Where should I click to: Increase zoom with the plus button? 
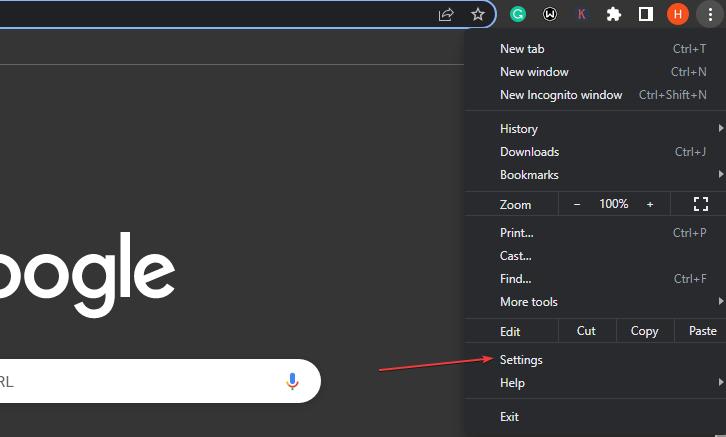click(x=650, y=204)
